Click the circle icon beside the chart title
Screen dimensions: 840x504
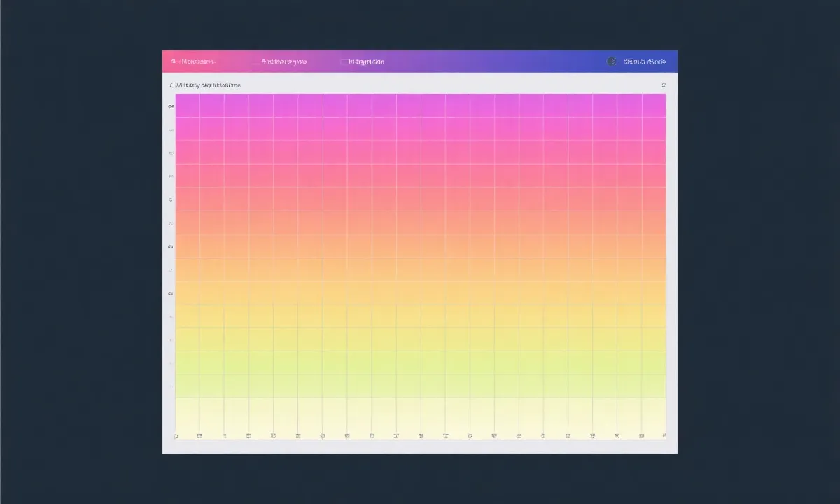tap(172, 85)
